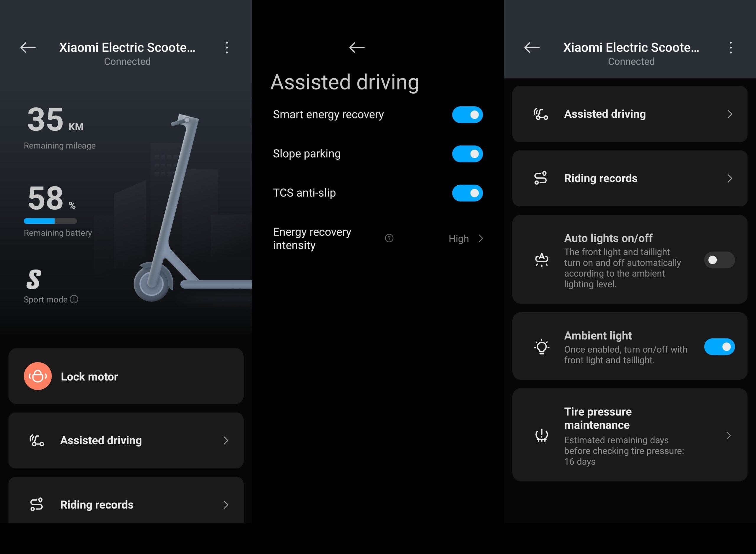Image resolution: width=756 pixels, height=554 pixels.
Task: Open Energy recovery intensity help icon
Action: tap(389, 238)
